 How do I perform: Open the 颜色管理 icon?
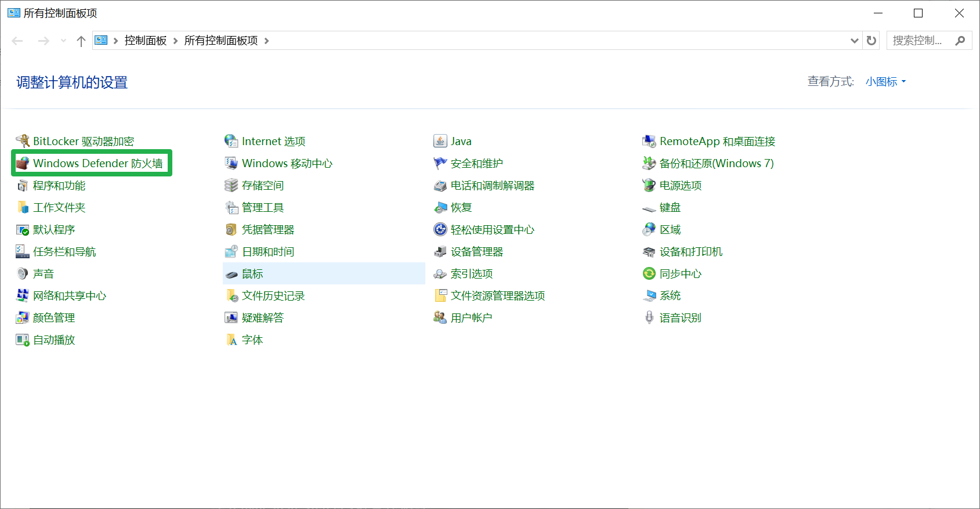23,317
